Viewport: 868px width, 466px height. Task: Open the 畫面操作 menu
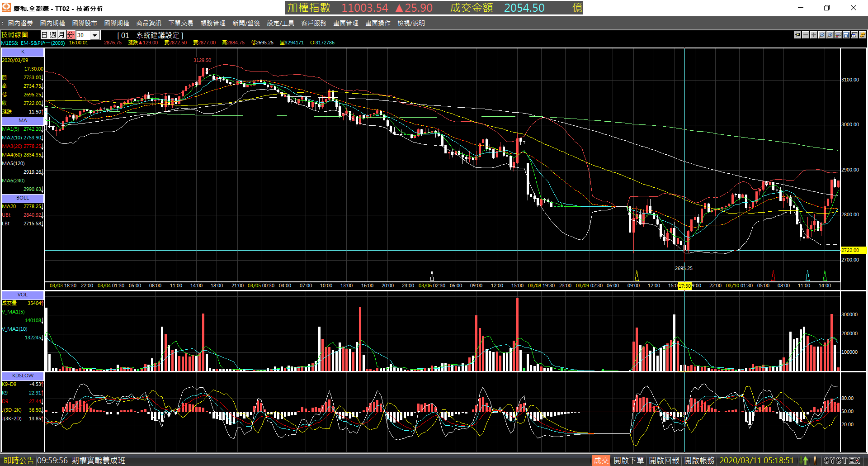point(378,23)
